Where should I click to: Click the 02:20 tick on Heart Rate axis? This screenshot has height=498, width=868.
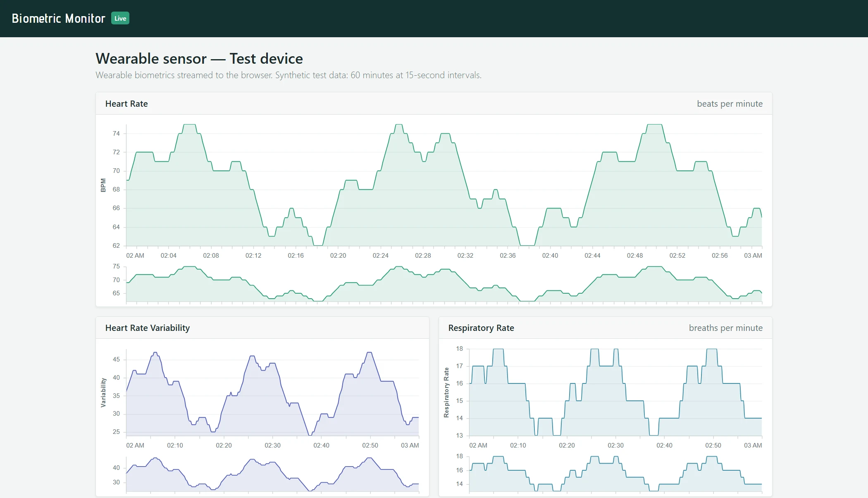pyautogui.click(x=338, y=256)
